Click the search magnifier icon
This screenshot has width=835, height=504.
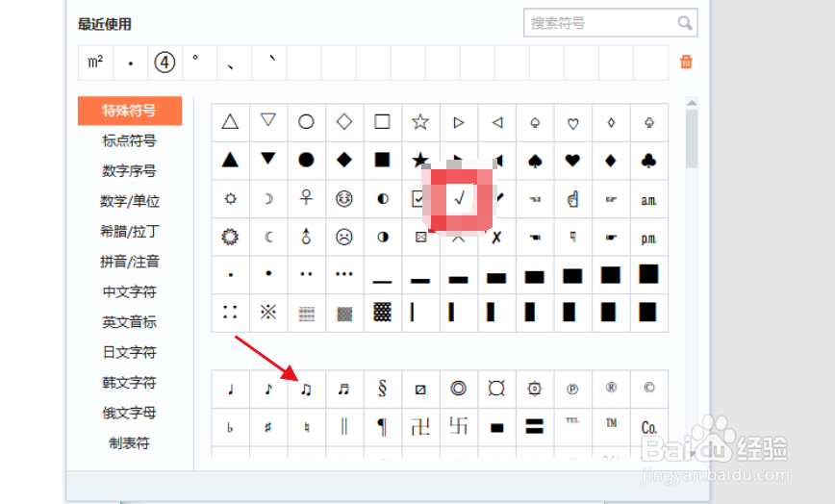point(685,23)
